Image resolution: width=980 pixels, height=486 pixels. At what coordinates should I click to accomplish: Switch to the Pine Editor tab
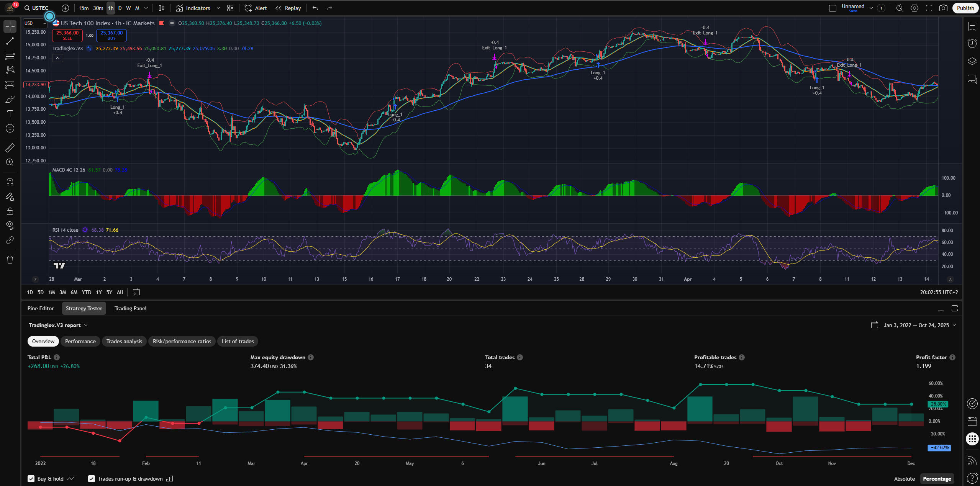point(41,308)
